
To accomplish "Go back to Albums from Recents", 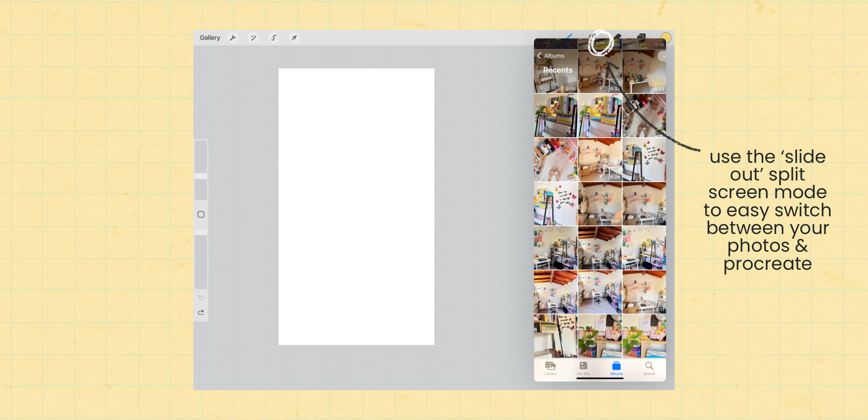I will click(551, 55).
